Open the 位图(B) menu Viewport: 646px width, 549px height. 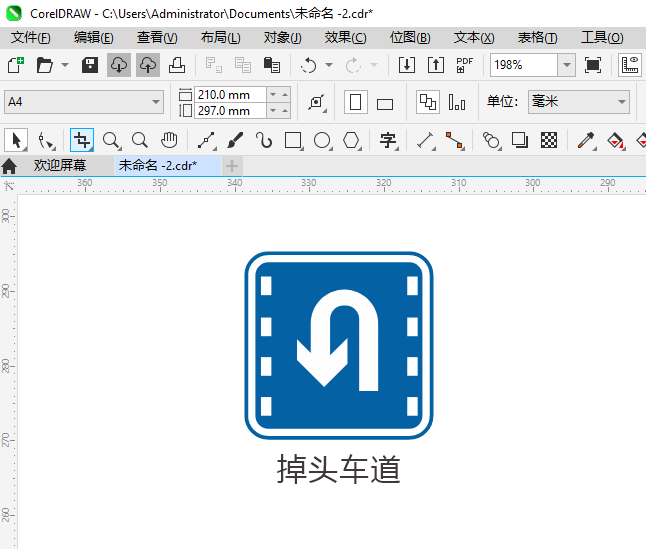[410, 37]
